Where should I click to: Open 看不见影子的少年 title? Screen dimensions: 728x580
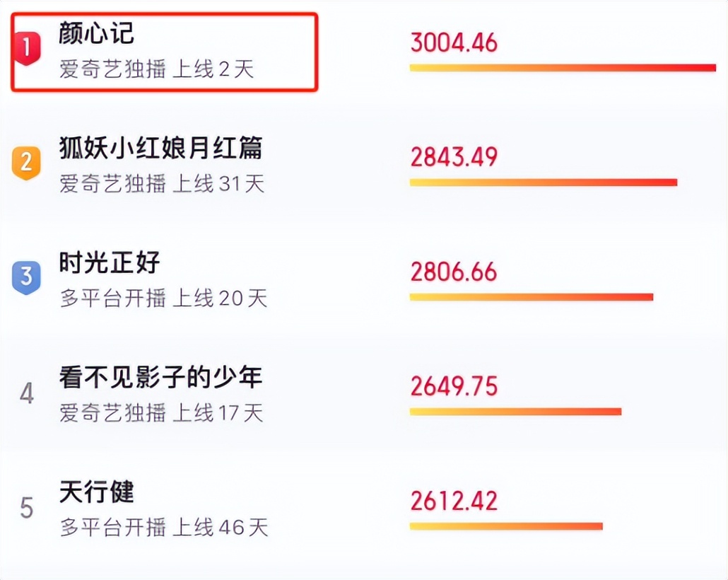click(x=160, y=377)
